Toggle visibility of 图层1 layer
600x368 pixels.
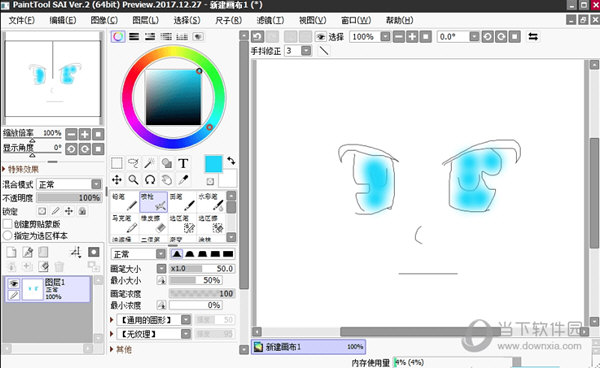click(x=14, y=283)
